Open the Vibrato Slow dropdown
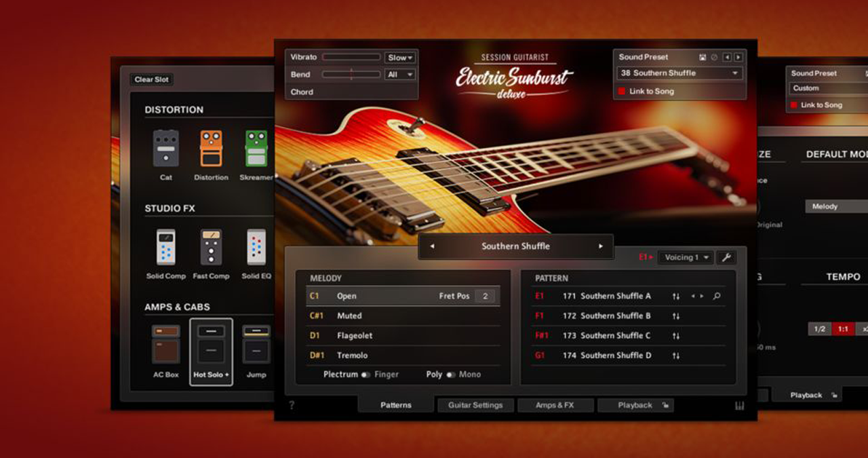This screenshot has width=868, height=458. click(400, 58)
